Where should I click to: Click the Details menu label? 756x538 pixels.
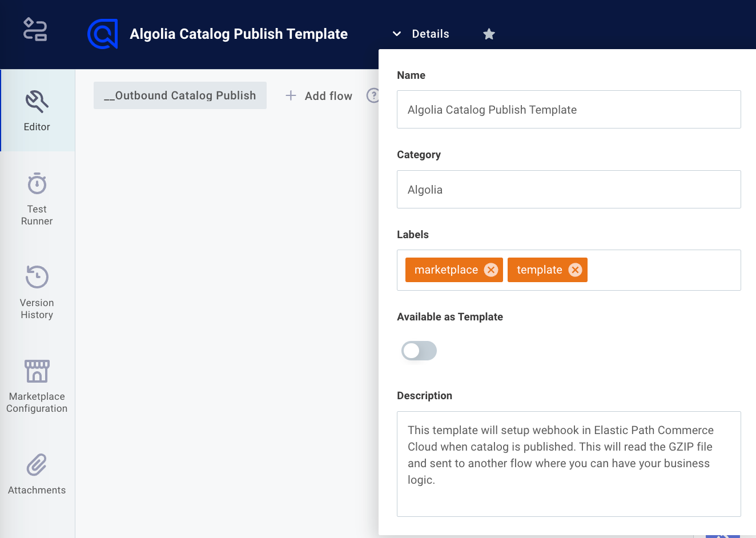tap(431, 34)
